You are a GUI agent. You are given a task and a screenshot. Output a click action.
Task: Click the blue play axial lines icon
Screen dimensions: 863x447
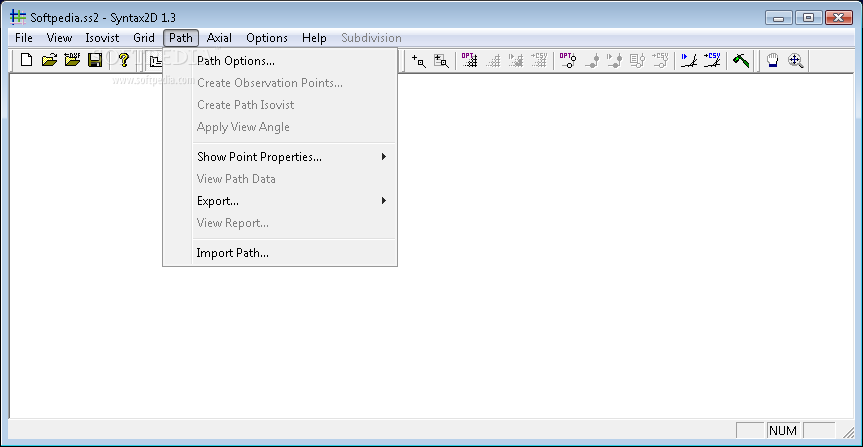689,61
